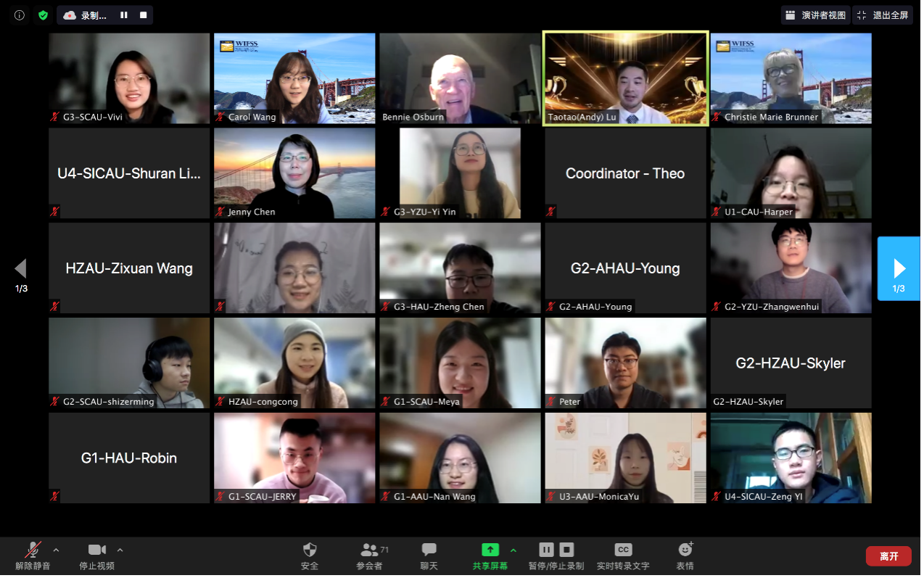Expand video options arrow beside Stop Video

point(120,550)
